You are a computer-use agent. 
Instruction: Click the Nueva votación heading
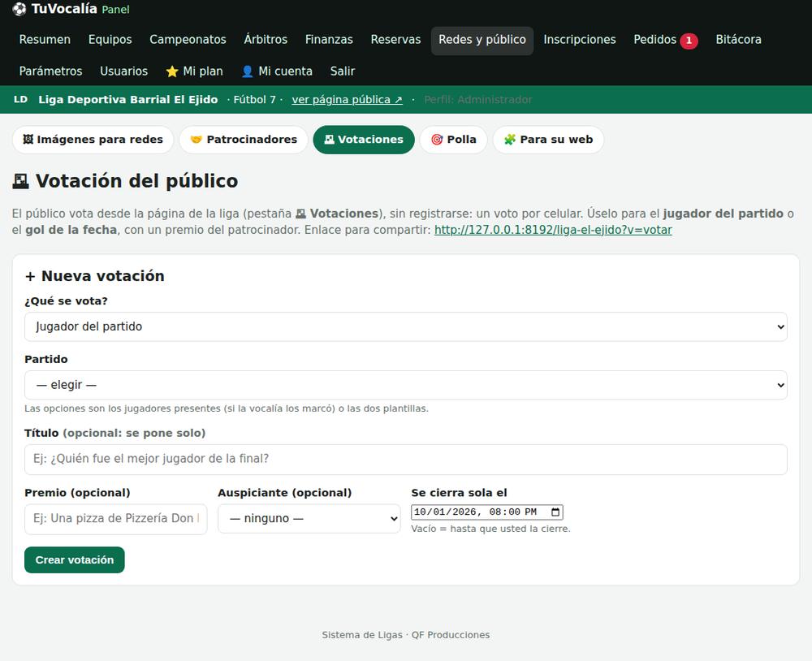click(95, 276)
